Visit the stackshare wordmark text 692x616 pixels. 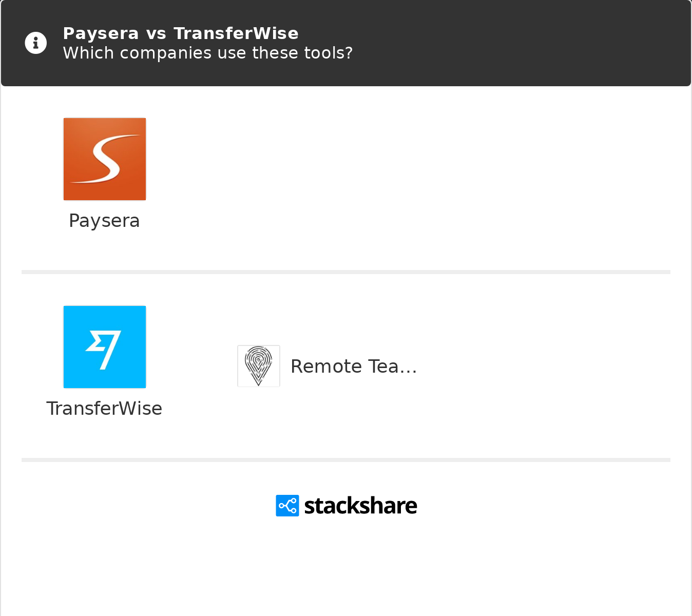[360, 506]
